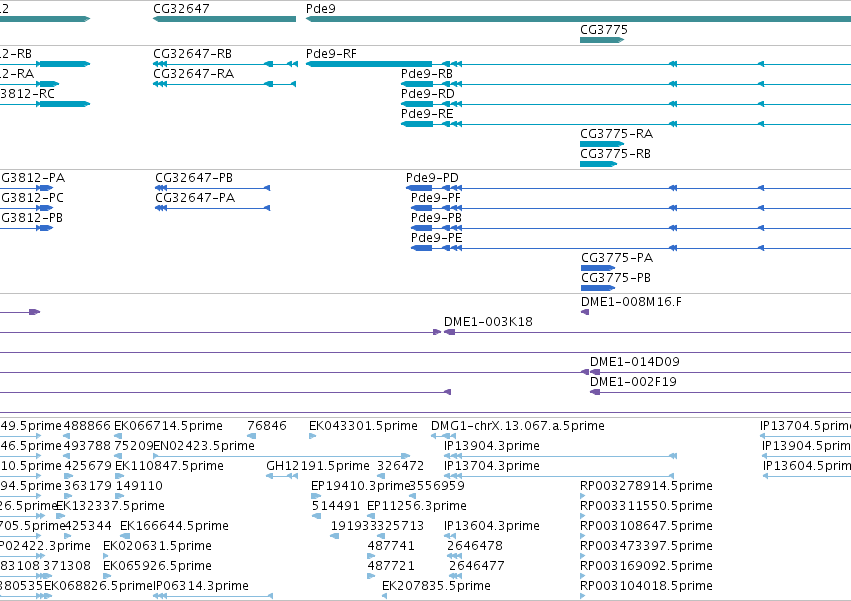This screenshot has width=851, height=601.
Task: Click feature label 371308
Action: coord(67,567)
